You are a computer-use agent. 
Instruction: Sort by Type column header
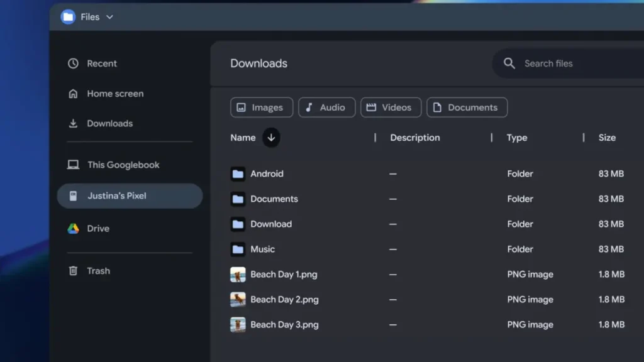[x=517, y=138]
